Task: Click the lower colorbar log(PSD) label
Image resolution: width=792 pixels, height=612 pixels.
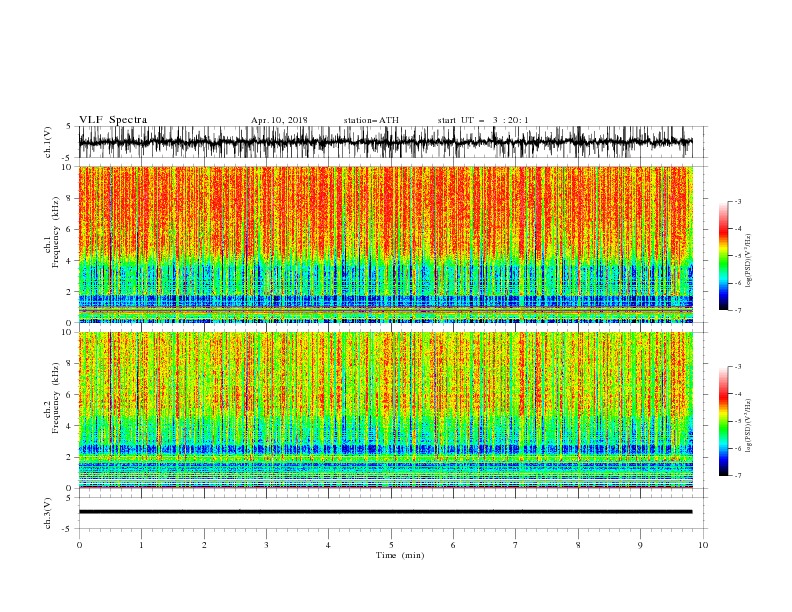Action: coord(749,426)
